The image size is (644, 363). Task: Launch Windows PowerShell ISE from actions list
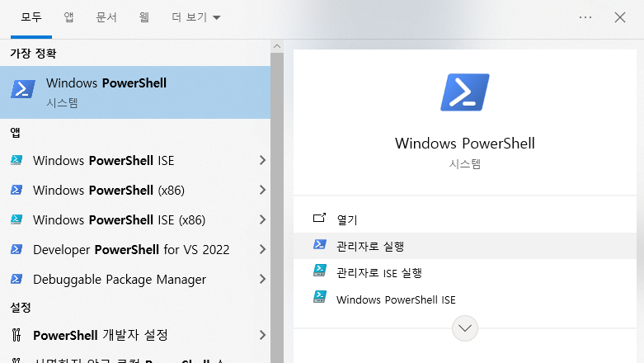465,299
